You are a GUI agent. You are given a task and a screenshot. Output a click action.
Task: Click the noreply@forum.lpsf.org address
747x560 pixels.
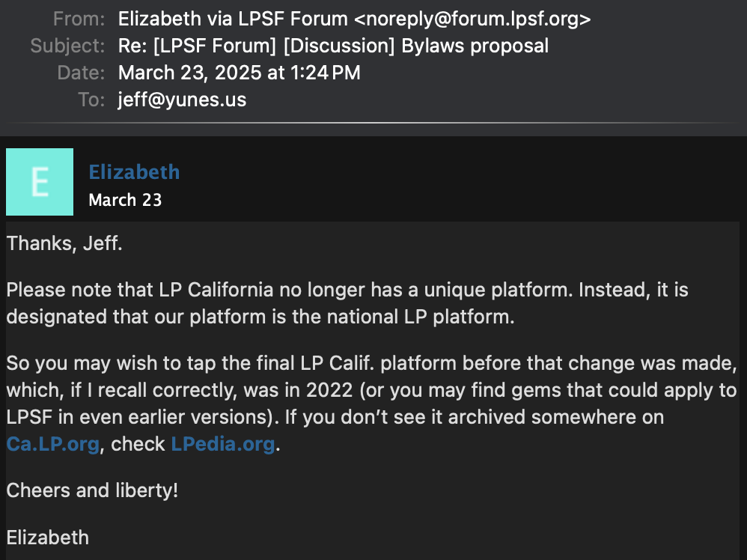click(472, 19)
